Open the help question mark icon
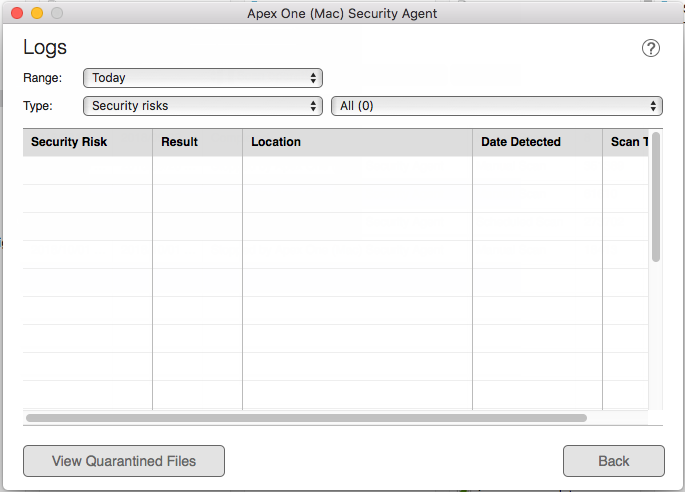The image size is (685, 492). [651, 48]
